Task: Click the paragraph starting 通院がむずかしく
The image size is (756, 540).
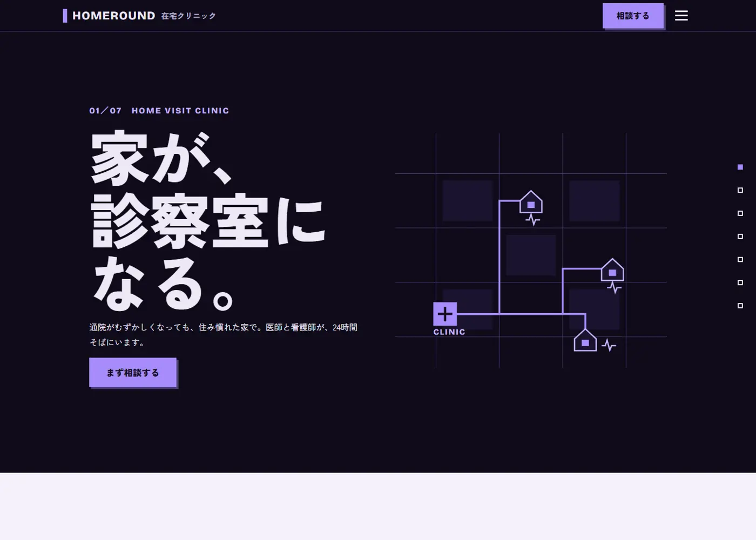Action: click(224, 335)
